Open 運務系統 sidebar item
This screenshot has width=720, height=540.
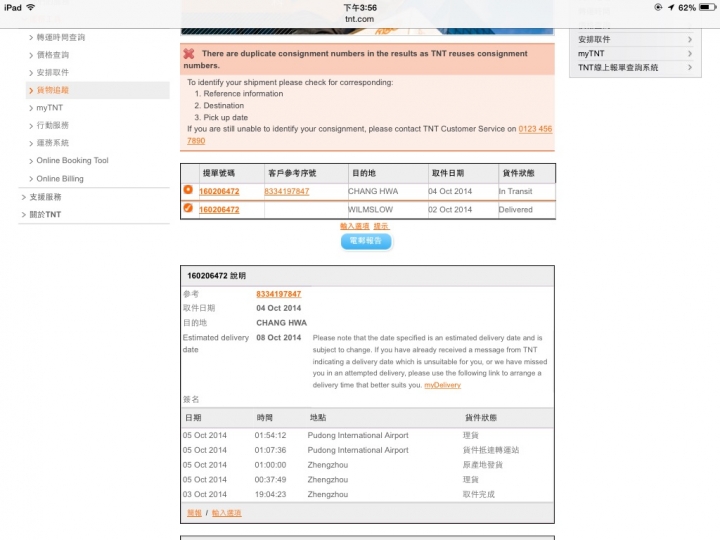pyautogui.click(x=53, y=143)
